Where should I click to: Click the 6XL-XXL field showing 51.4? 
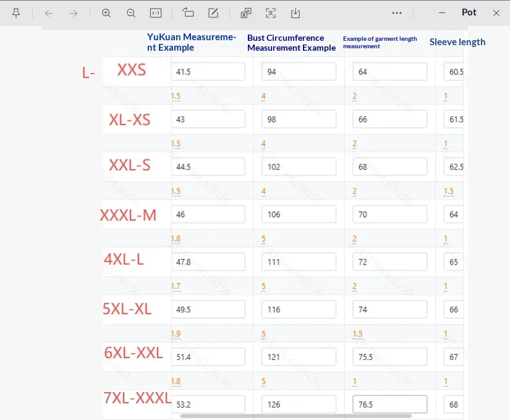click(208, 356)
